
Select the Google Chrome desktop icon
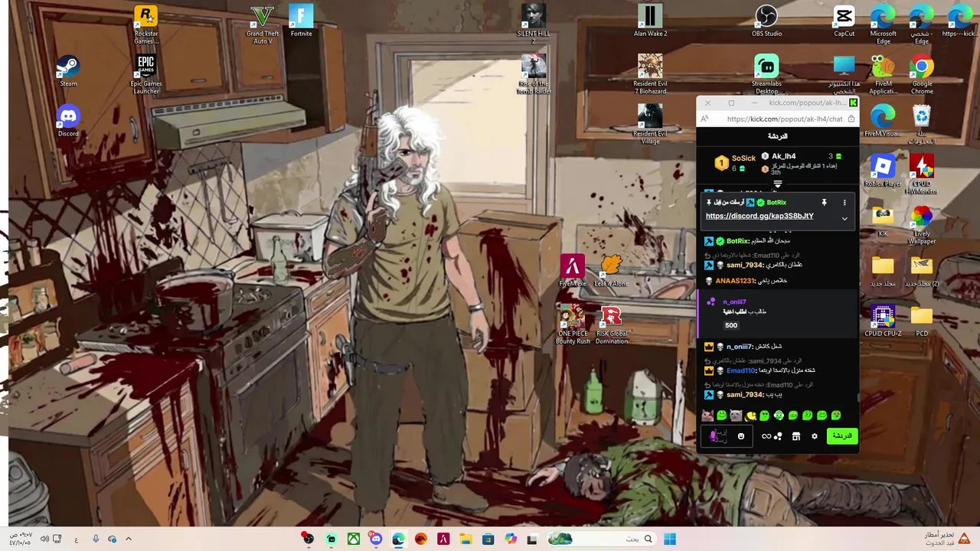(922, 75)
